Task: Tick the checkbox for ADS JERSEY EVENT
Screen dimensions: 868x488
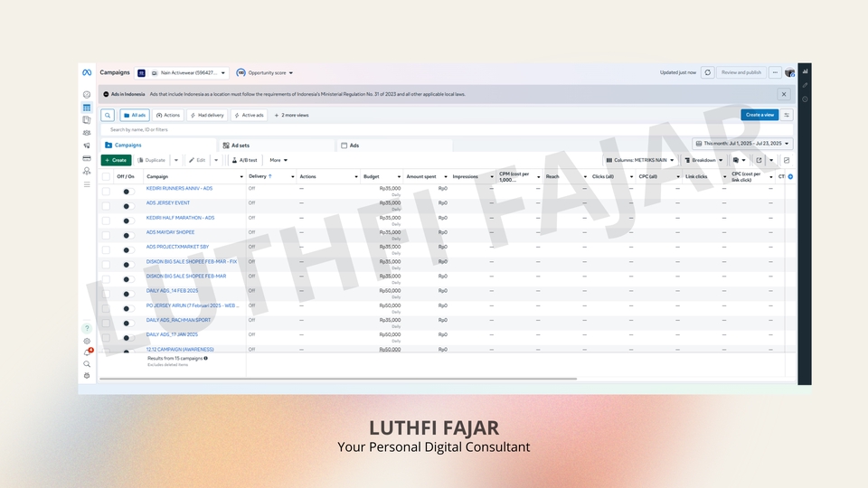Action: [106, 206]
